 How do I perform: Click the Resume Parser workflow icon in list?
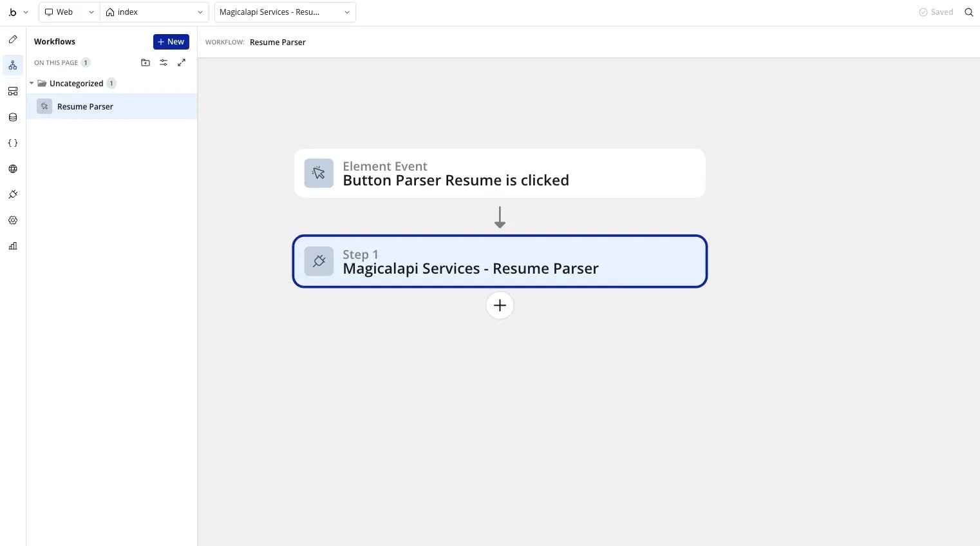[44, 106]
